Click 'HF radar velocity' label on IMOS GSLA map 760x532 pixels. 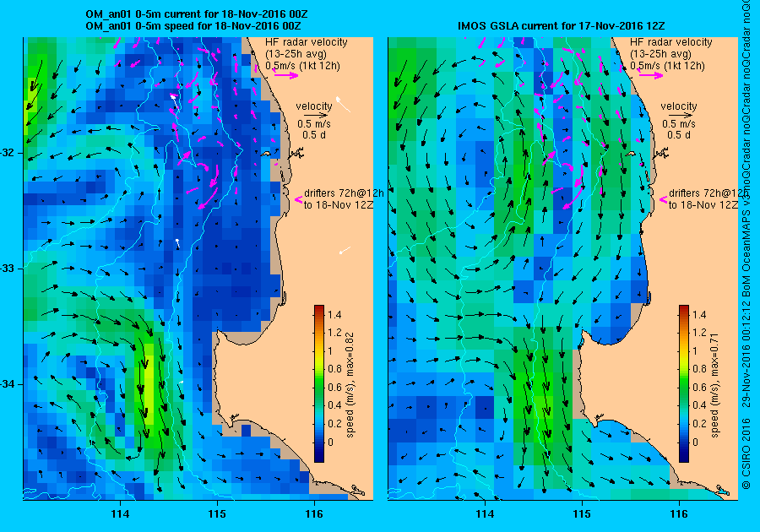(671, 42)
